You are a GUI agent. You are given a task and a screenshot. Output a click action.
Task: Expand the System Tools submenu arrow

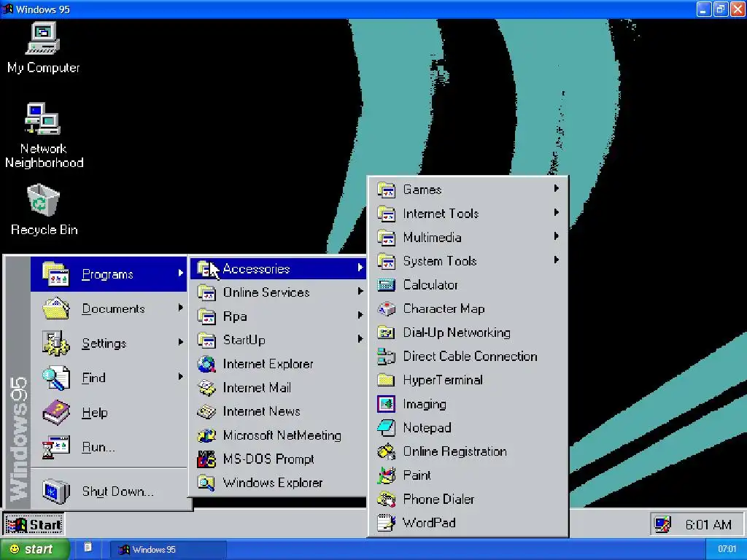tap(556, 260)
